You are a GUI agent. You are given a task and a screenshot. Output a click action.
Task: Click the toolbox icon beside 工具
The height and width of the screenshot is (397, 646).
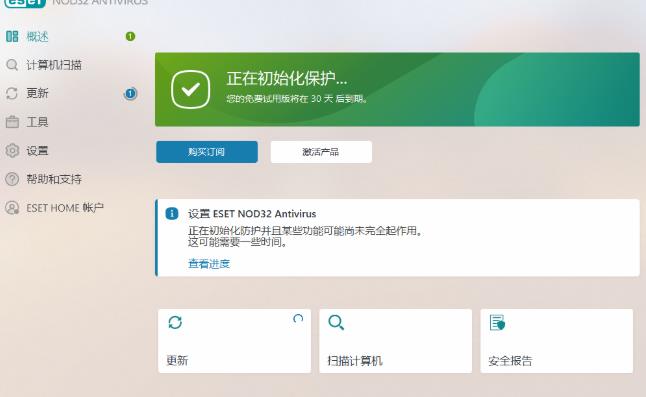point(12,122)
